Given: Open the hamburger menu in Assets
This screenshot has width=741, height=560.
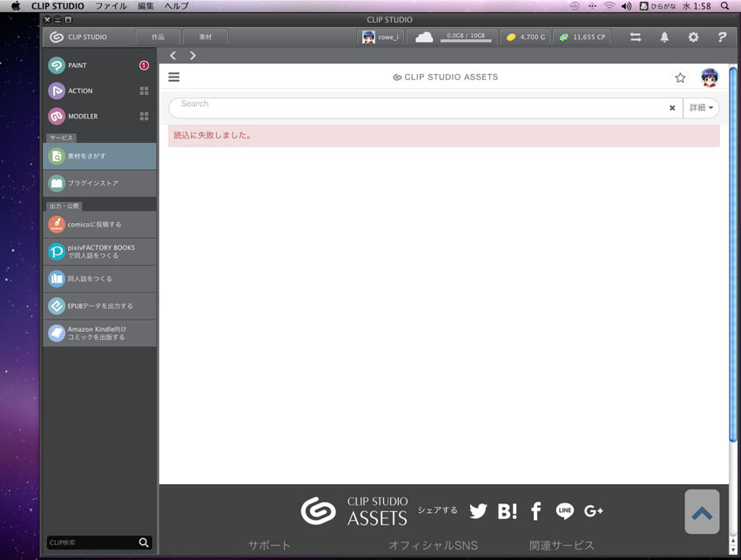Looking at the screenshot, I should [x=174, y=78].
